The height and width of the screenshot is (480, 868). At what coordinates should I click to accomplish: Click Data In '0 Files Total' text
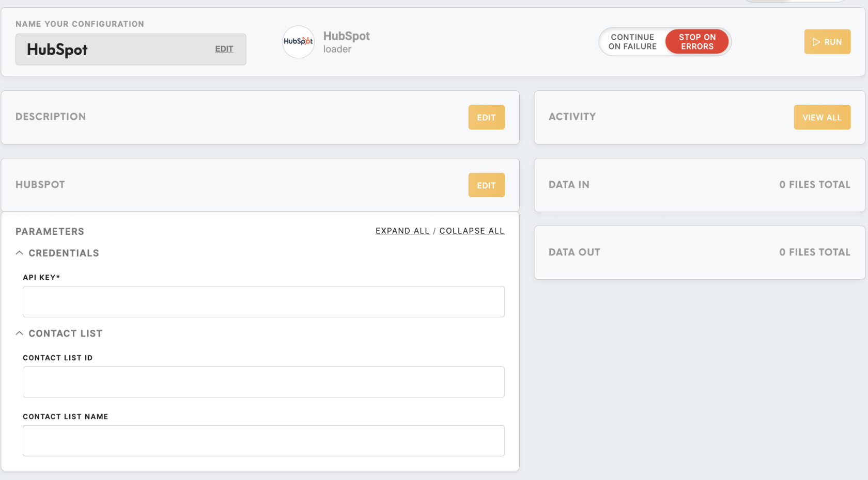coord(815,185)
